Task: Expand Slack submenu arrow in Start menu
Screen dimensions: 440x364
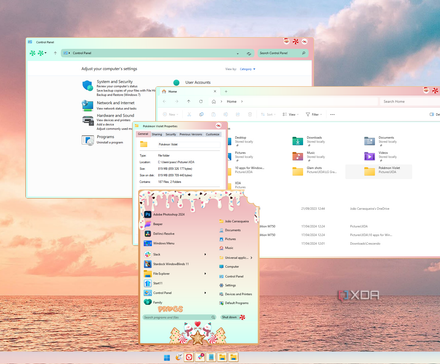Action: point(205,254)
